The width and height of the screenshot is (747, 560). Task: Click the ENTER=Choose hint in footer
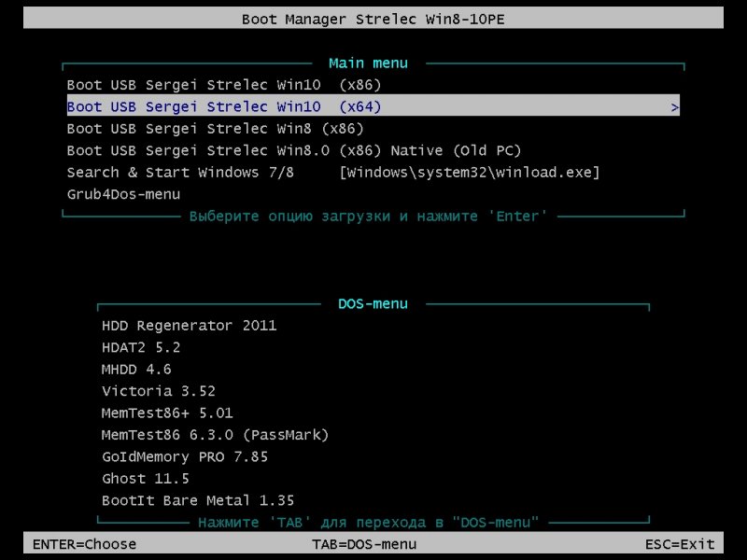(84, 544)
